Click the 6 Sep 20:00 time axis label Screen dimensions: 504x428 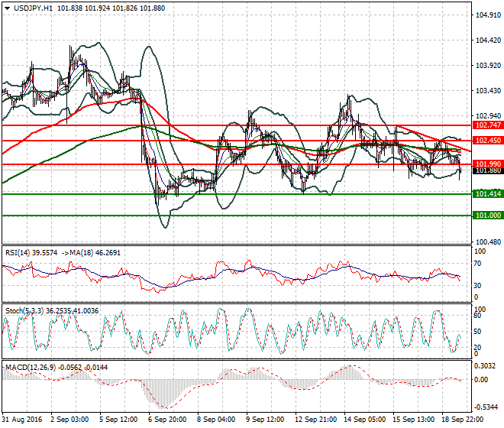167,420
